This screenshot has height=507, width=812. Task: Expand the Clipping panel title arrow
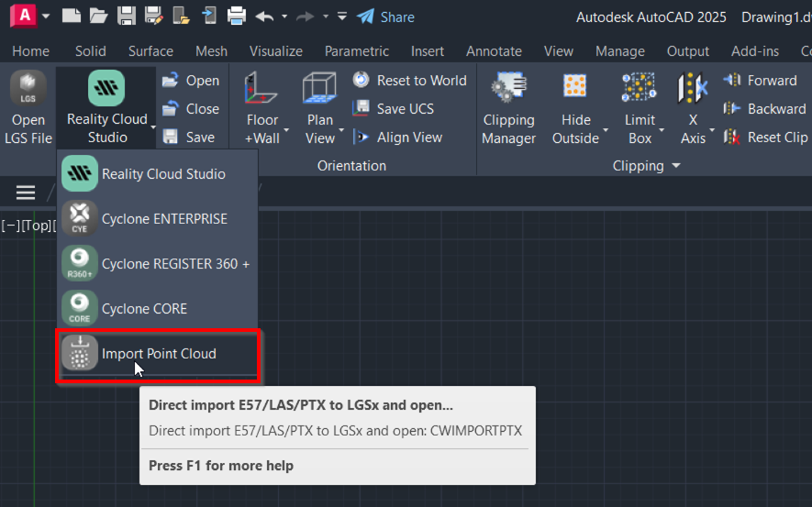click(676, 166)
